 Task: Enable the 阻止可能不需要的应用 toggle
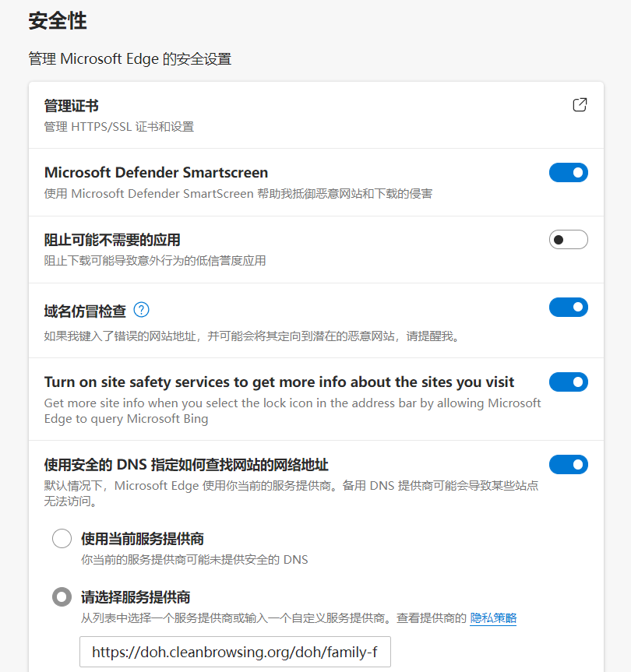(568, 240)
